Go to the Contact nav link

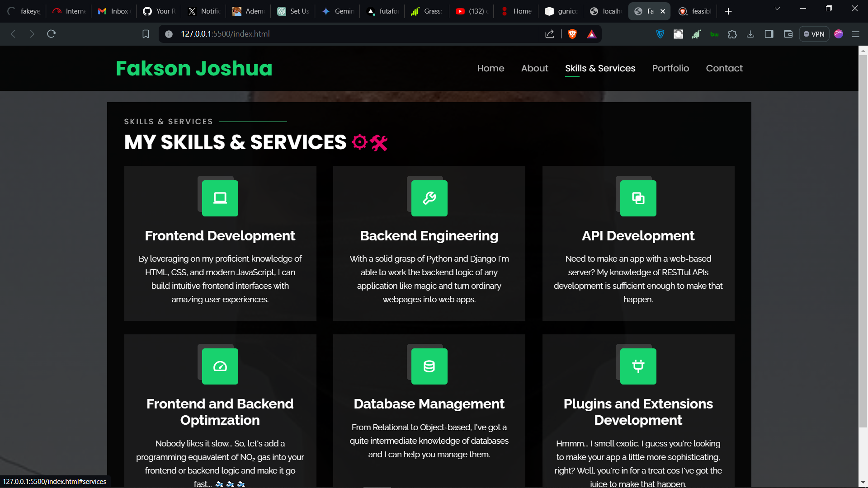[x=724, y=68]
